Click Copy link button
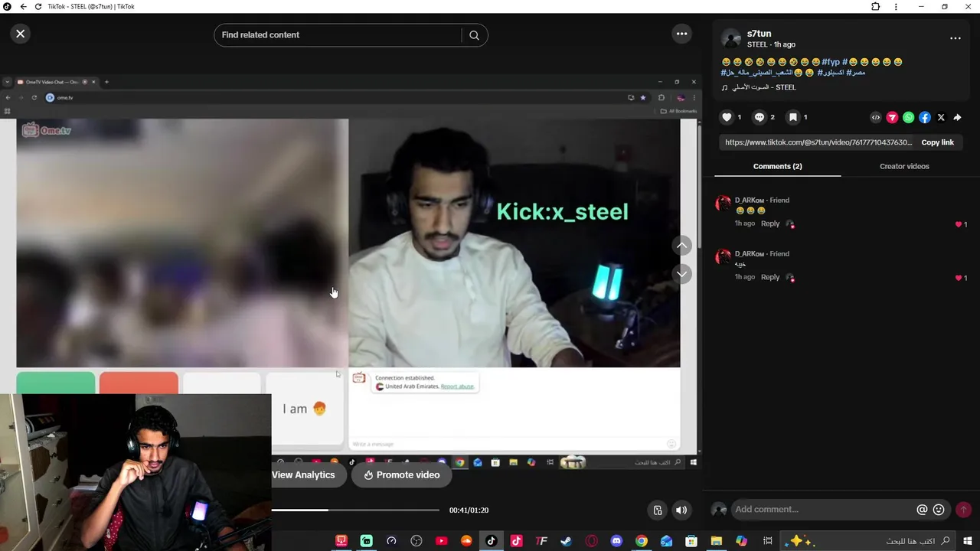This screenshot has height=551, width=980. (x=937, y=142)
